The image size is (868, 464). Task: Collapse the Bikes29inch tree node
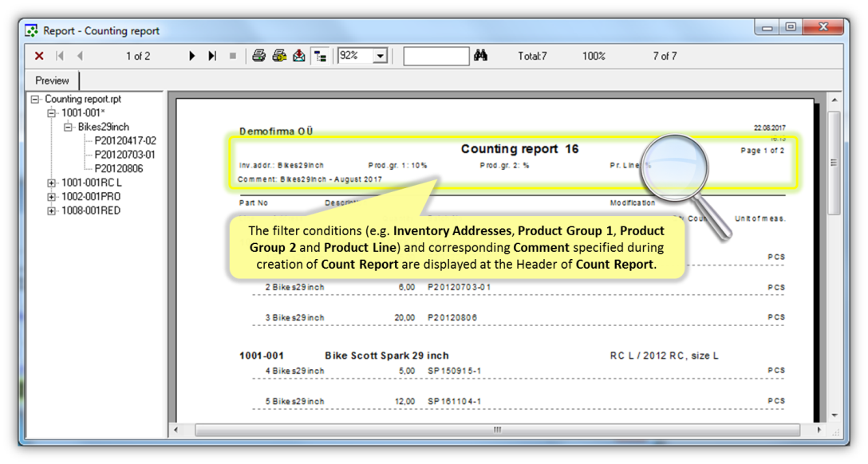click(69, 127)
